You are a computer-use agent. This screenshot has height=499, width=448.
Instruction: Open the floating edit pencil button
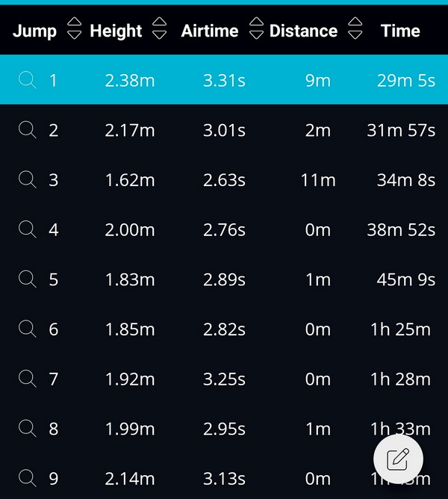pos(398,459)
